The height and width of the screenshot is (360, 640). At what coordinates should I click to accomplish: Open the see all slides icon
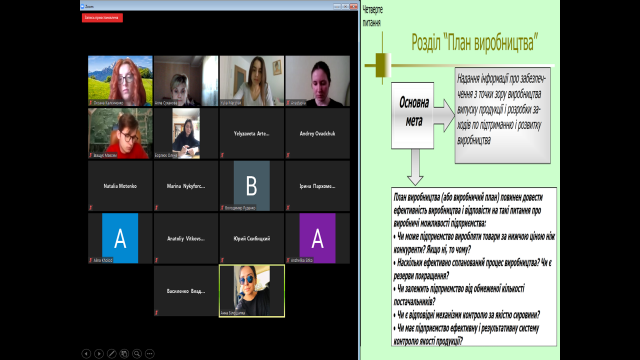pos(124,353)
